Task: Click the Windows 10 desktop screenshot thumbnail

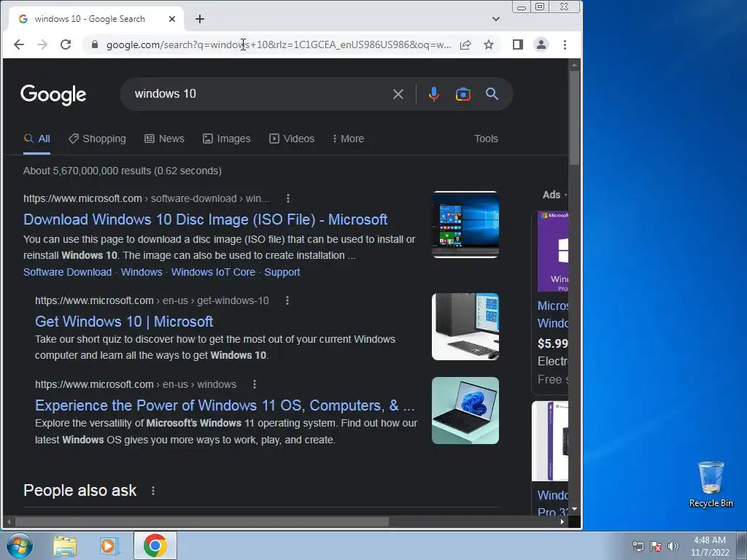Action: (x=465, y=225)
